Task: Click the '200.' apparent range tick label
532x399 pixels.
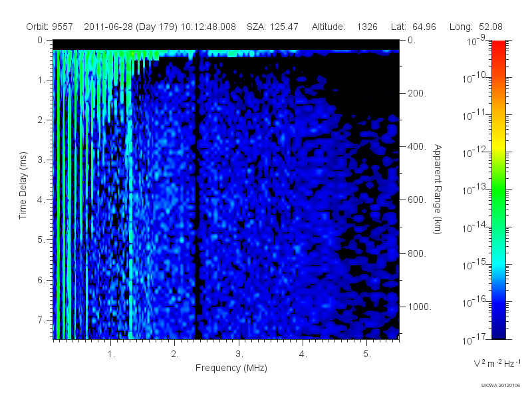Action: 417,93
